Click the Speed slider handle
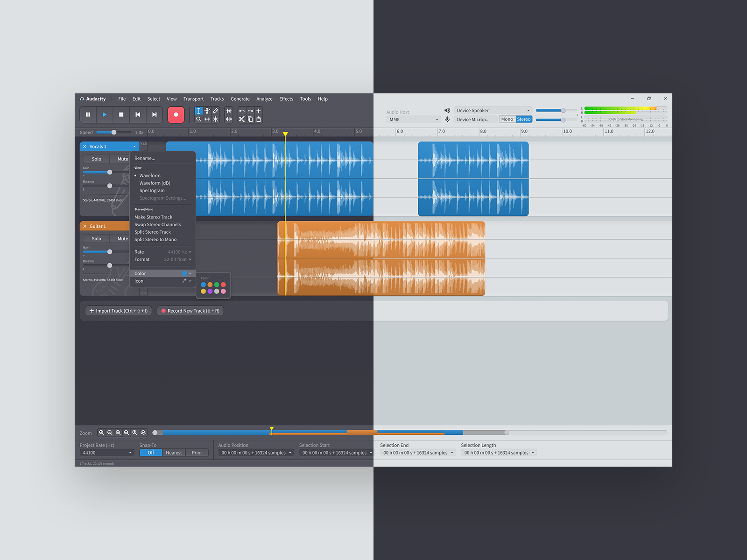 tap(114, 133)
